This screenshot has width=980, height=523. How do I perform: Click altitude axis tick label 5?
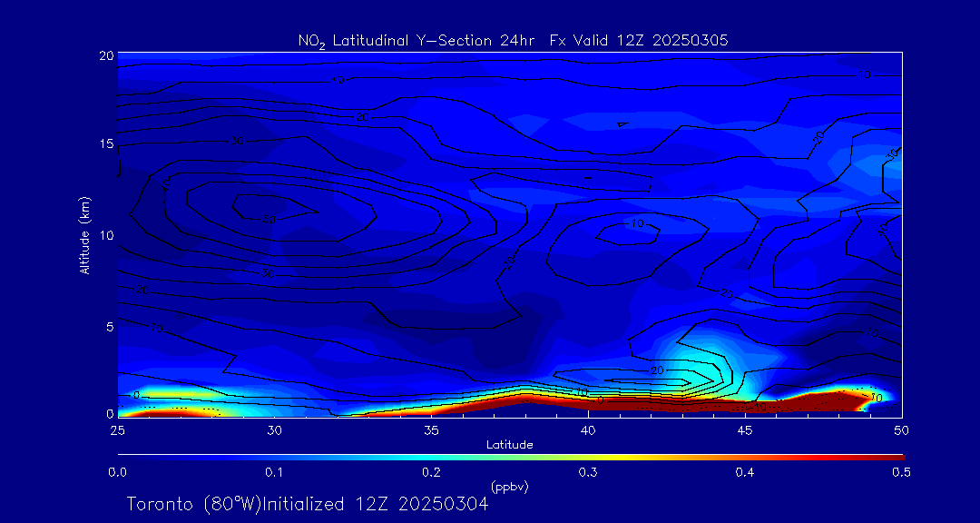pos(110,326)
